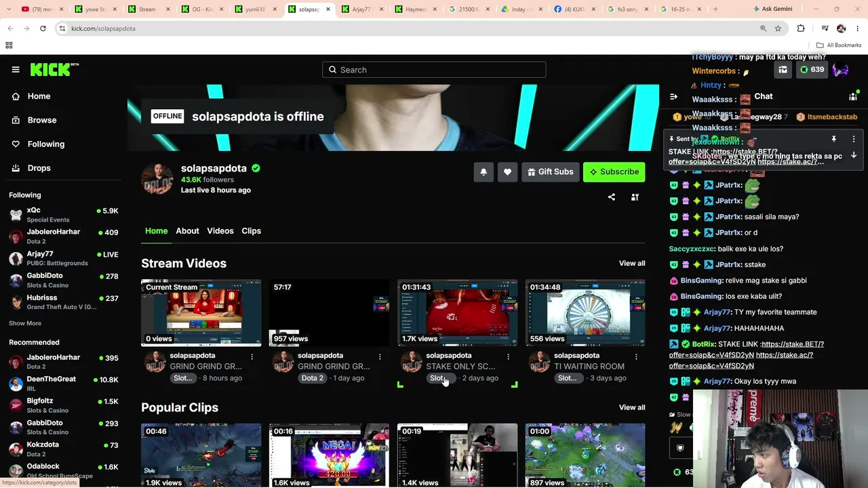Toggle the heart follow button for solapsapdota
Image resolution: width=868 pixels, height=488 pixels.
[507, 172]
